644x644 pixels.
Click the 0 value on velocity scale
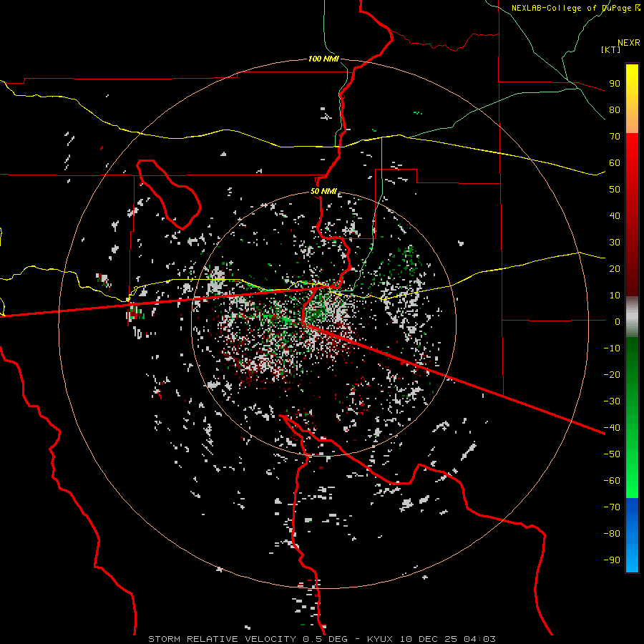(x=618, y=322)
